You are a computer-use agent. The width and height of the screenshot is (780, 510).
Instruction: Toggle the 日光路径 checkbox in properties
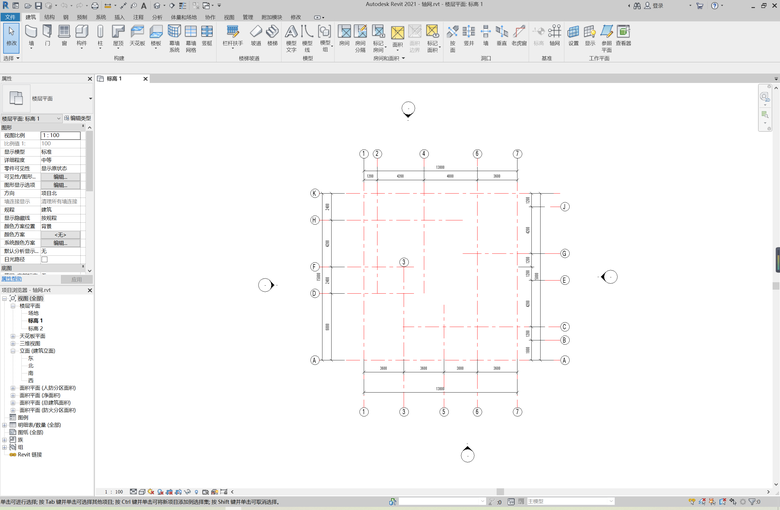coord(44,259)
